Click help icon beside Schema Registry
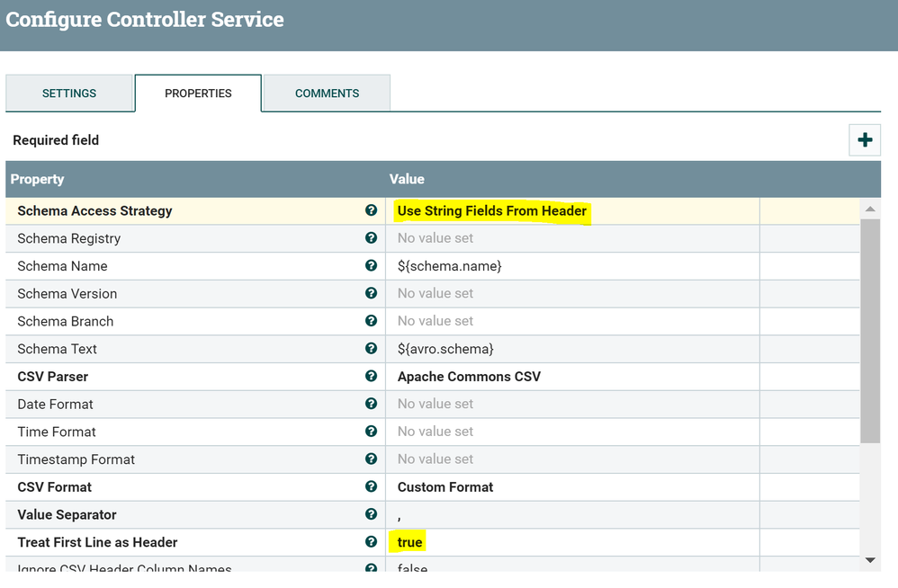 click(x=371, y=238)
